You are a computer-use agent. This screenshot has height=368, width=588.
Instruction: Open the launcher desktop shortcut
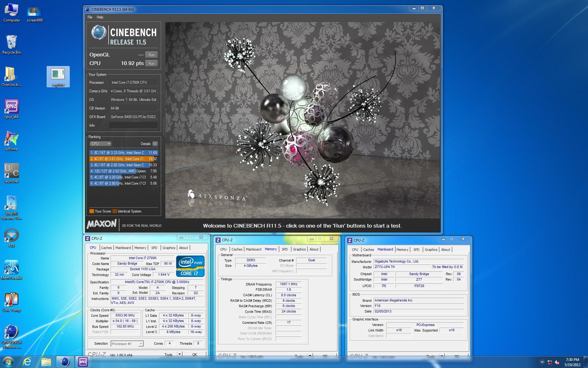(11, 174)
